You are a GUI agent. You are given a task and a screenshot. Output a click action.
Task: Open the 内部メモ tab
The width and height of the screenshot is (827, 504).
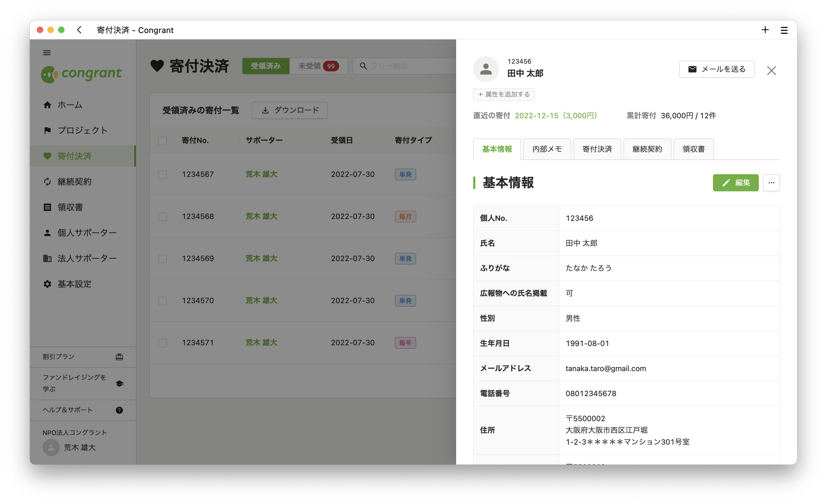click(547, 149)
